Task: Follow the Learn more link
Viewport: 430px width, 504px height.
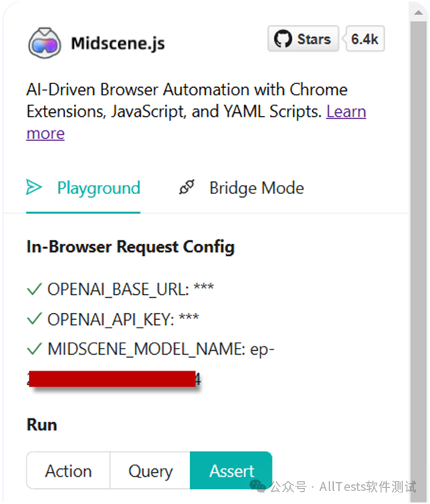Action: coord(346,111)
